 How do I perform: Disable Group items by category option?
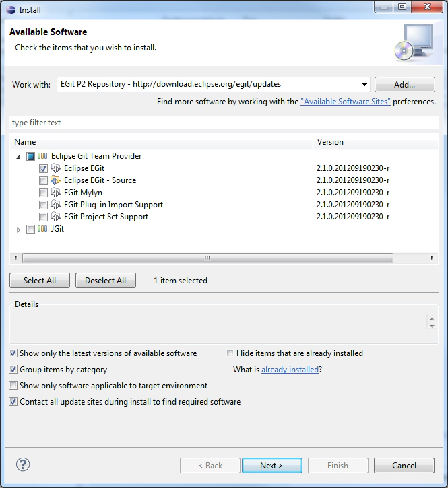[13, 370]
